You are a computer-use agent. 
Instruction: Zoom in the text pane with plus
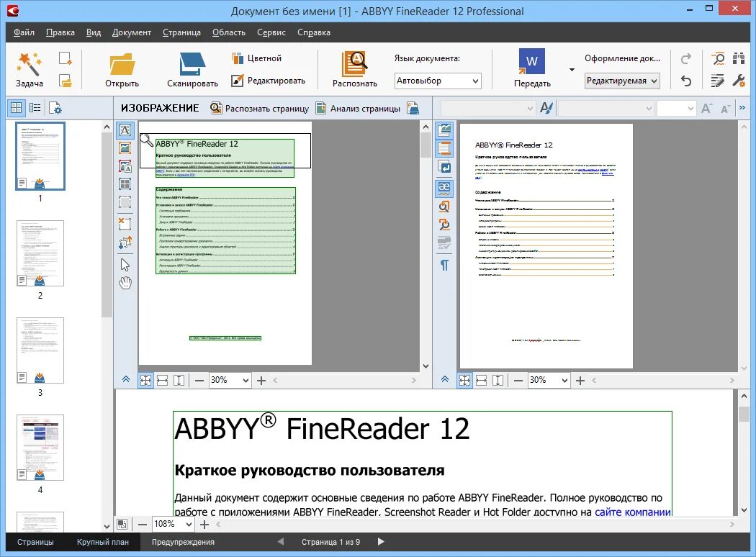coord(580,381)
